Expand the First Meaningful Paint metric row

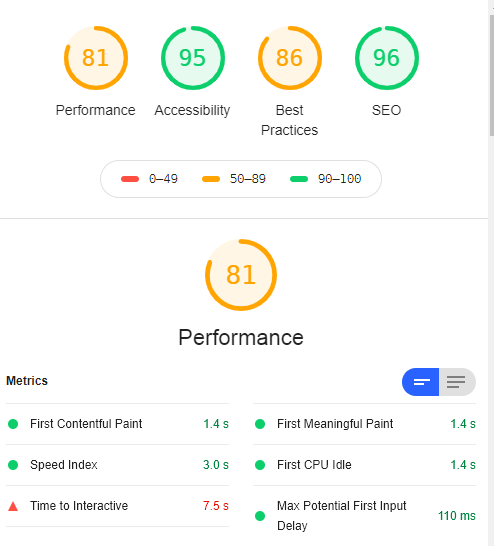364,424
